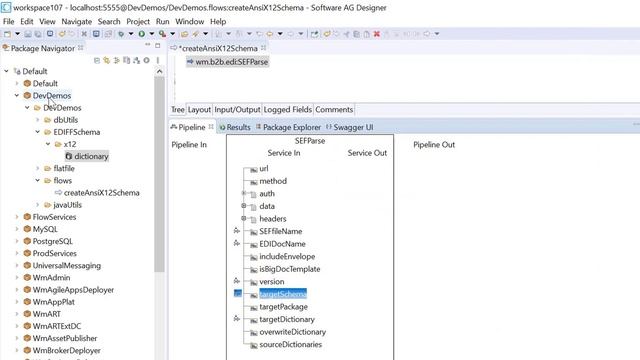
Task: Minimize the Package Navigator panel
Action: [148, 44]
